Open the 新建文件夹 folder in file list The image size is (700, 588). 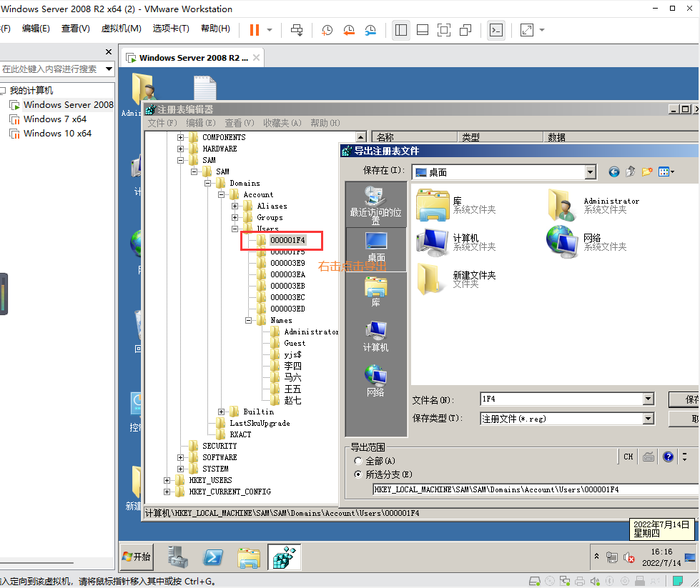click(x=456, y=279)
